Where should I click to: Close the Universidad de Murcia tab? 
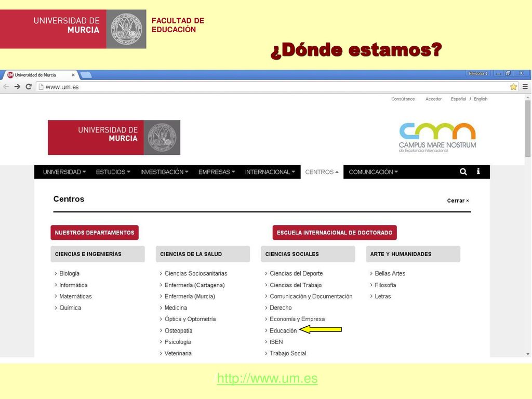[x=73, y=75]
